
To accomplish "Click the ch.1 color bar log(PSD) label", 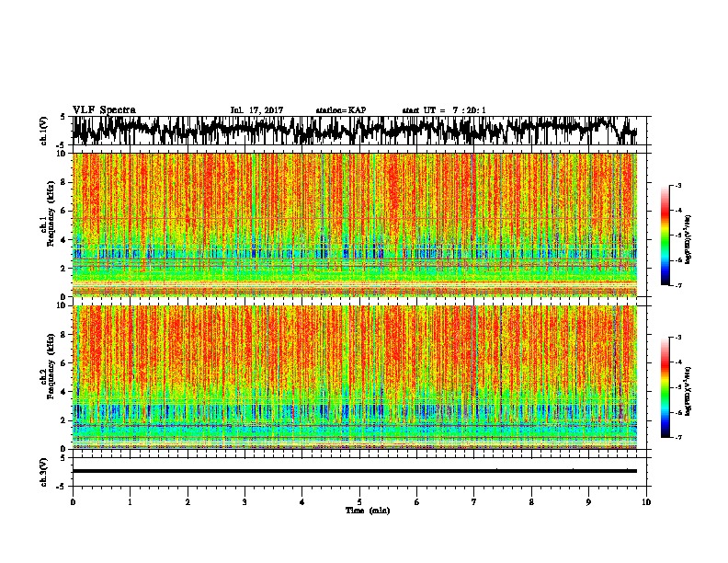I will (688, 240).
